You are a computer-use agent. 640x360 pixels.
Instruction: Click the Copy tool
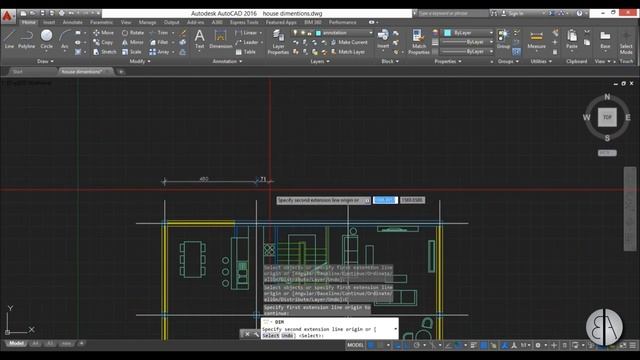click(x=103, y=42)
